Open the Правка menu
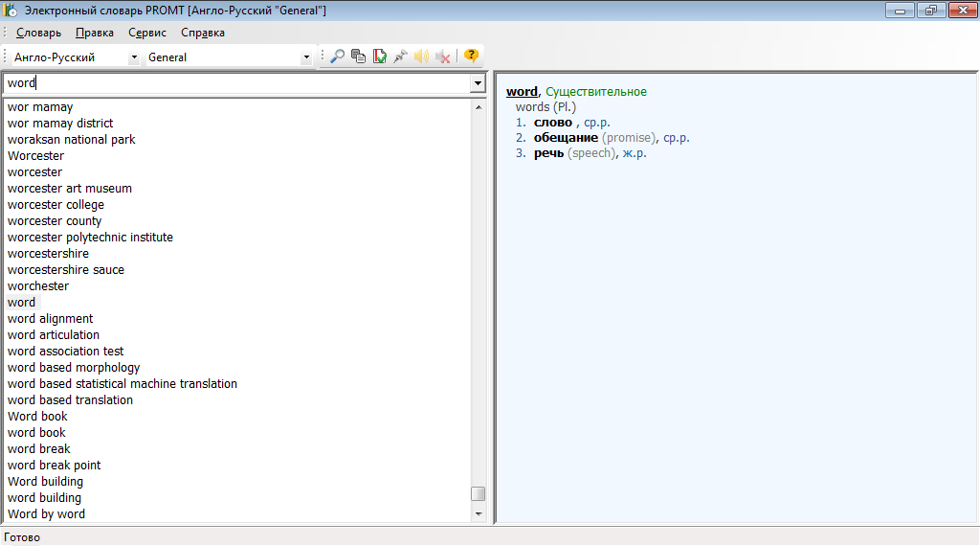Image resolution: width=980 pixels, height=546 pixels. click(95, 33)
